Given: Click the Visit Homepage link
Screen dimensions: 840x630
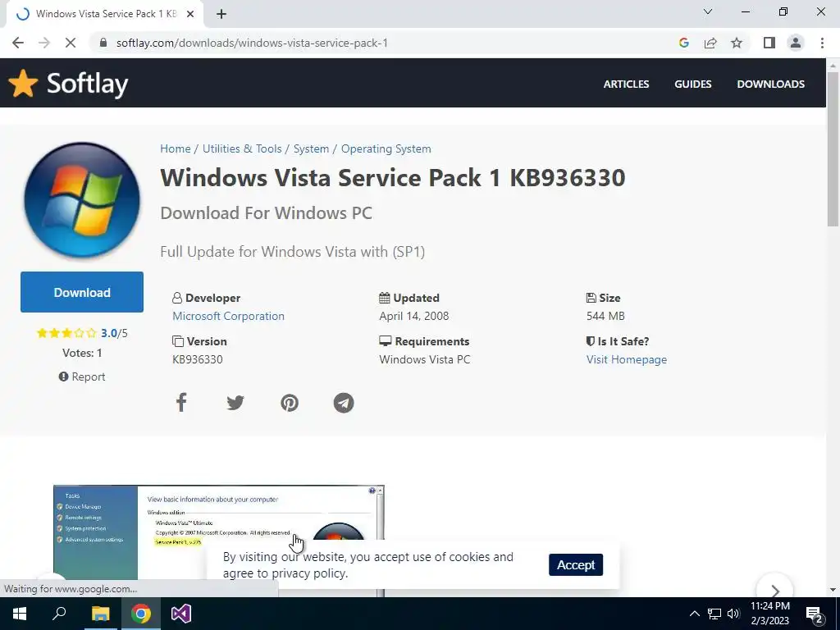Looking at the screenshot, I should pyautogui.click(x=626, y=359).
